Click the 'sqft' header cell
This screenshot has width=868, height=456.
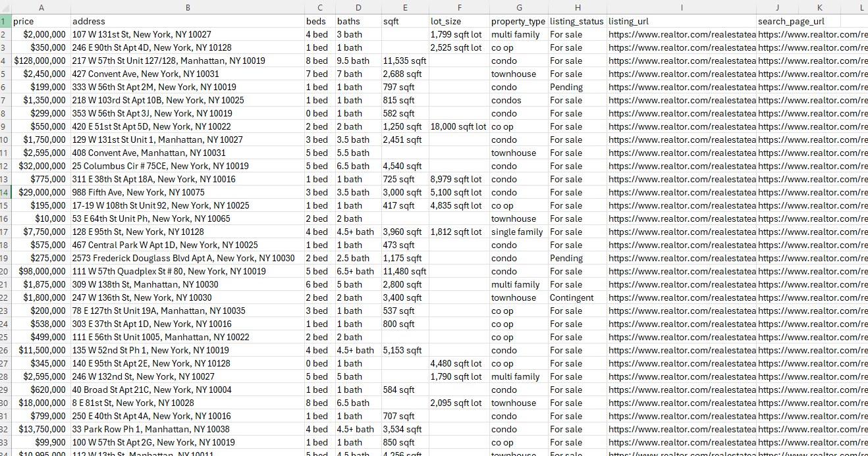point(405,21)
